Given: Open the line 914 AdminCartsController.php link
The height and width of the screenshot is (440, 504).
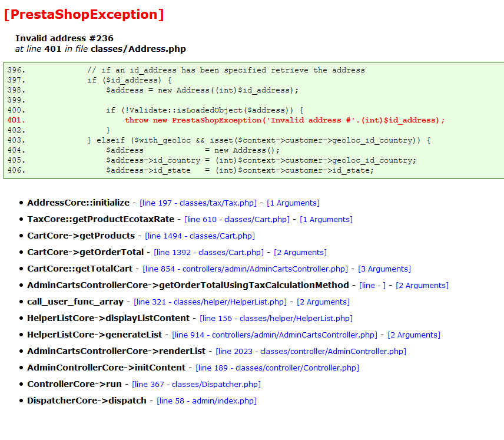Looking at the screenshot, I should tap(275, 335).
